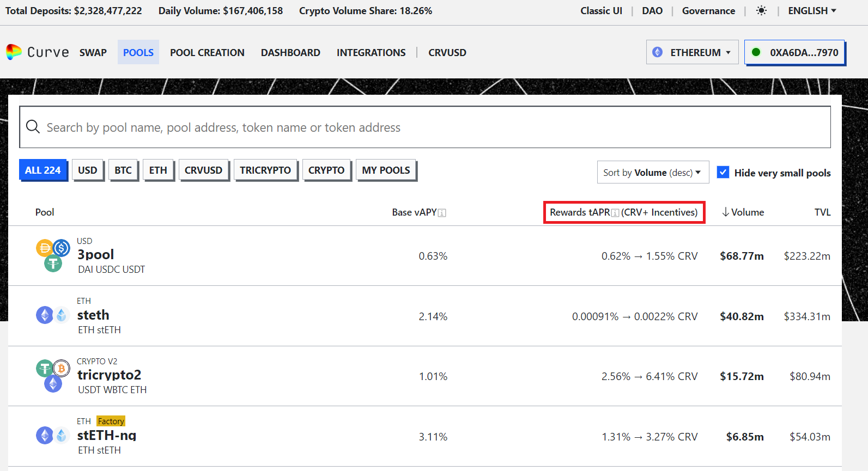The image size is (868, 471).
Task: Open the steth pool name
Action: (x=93, y=315)
